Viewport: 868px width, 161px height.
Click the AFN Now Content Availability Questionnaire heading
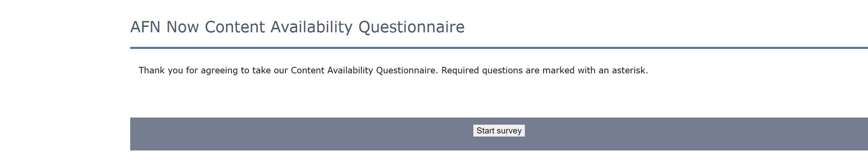tap(297, 27)
